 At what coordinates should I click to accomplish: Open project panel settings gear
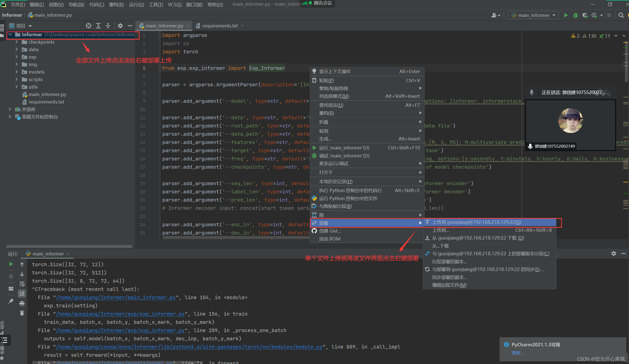(x=120, y=26)
